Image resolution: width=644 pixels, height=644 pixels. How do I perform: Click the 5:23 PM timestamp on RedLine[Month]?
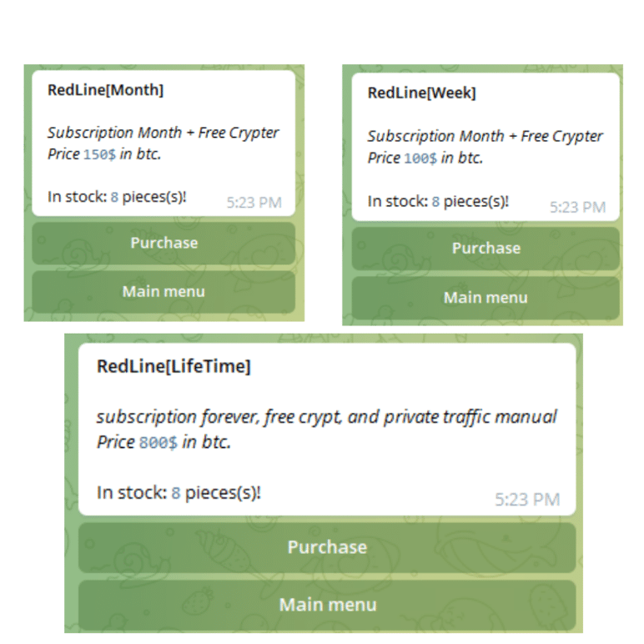coord(254,203)
